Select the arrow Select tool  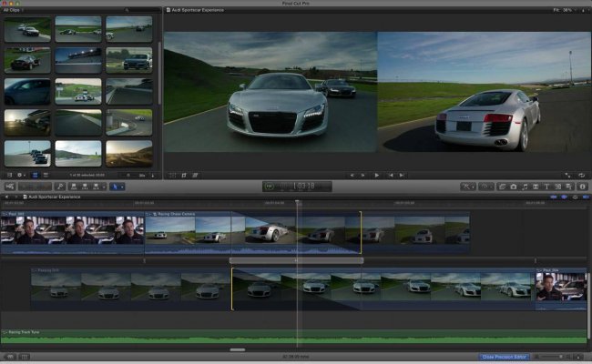[115, 187]
